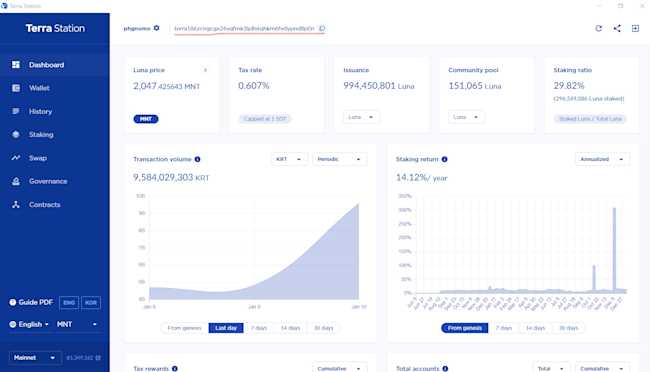The height and width of the screenshot is (372, 650).
Task: Click the 'Capped at 1 SDT' badge
Action: (x=265, y=119)
